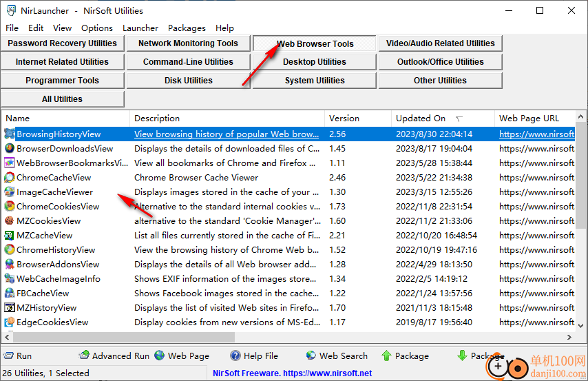Click the vertical scrollbar down arrow
Viewport: 588px width, 381px height.
pyautogui.click(x=581, y=325)
